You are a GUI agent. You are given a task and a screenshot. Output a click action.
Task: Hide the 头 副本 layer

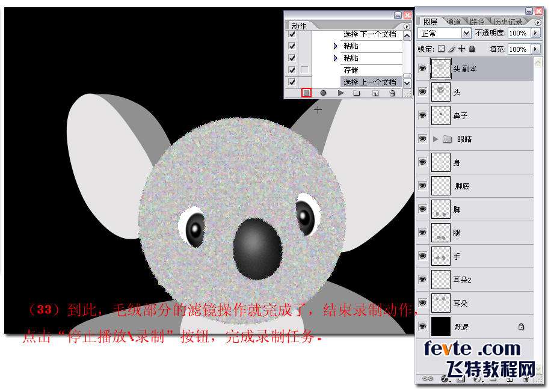[x=423, y=69]
